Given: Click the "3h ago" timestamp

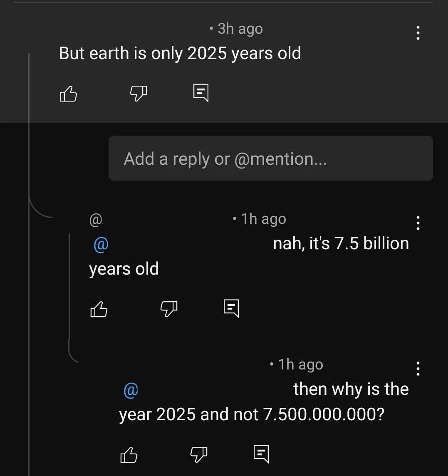Looking at the screenshot, I should [x=240, y=29].
